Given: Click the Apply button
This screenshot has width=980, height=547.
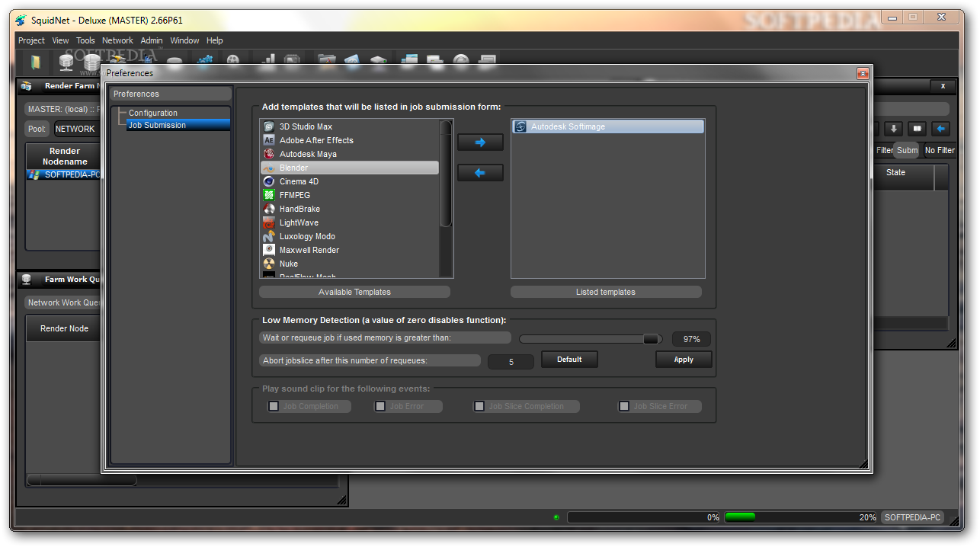Looking at the screenshot, I should 684,360.
